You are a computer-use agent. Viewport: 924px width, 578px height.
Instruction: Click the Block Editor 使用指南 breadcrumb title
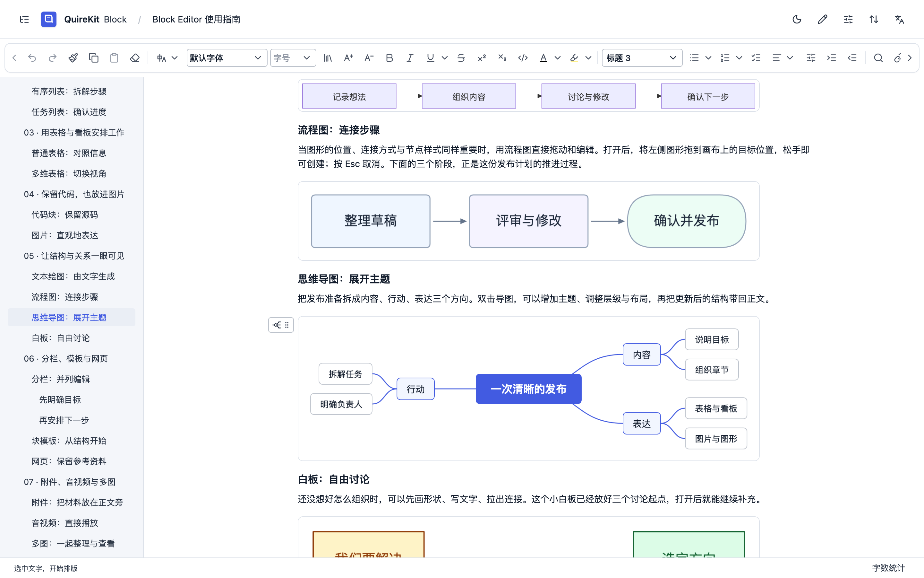click(x=196, y=19)
